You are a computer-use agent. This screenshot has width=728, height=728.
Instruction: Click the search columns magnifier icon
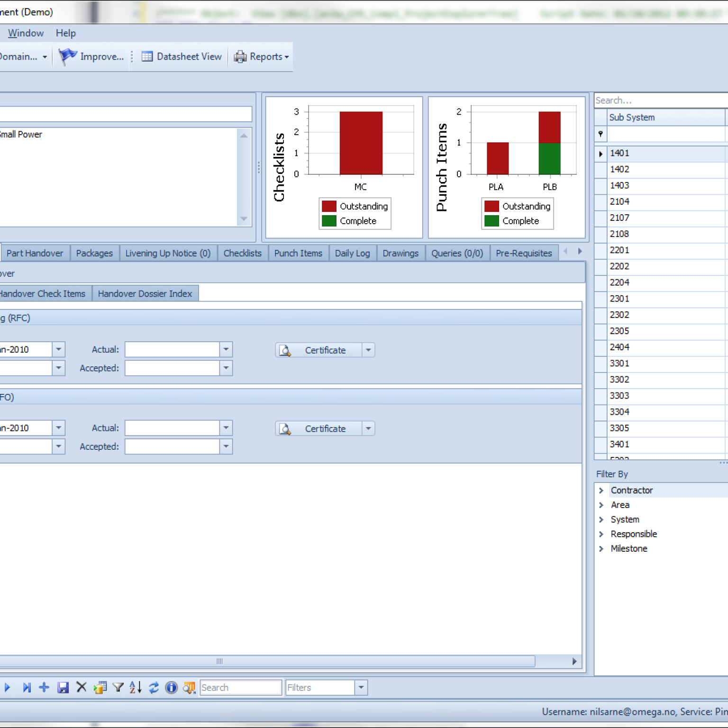pyautogui.click(x=190, y=687)
